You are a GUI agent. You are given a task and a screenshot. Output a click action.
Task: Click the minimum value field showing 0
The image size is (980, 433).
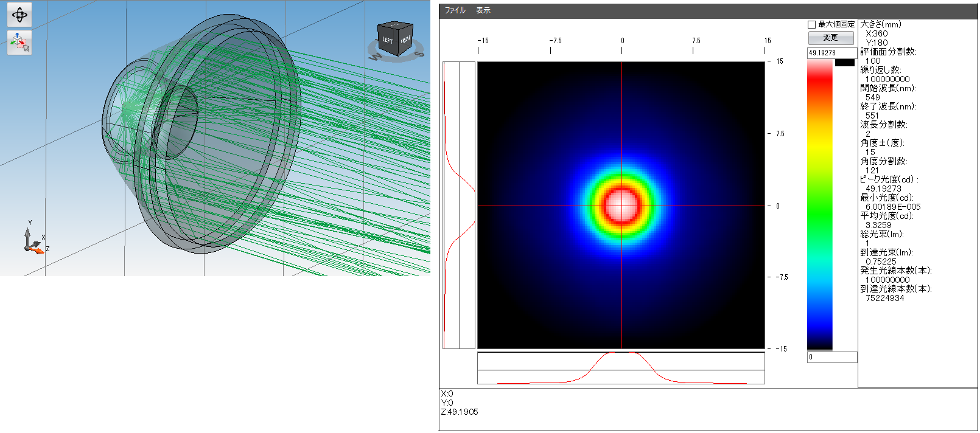[831, 357]
